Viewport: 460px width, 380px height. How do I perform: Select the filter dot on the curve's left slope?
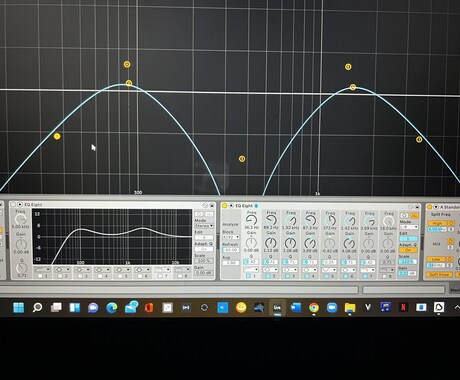click(57, 136)
